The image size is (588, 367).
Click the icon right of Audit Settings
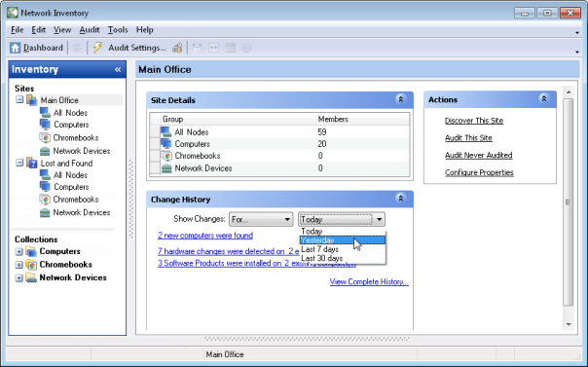(x=177, y=48)
